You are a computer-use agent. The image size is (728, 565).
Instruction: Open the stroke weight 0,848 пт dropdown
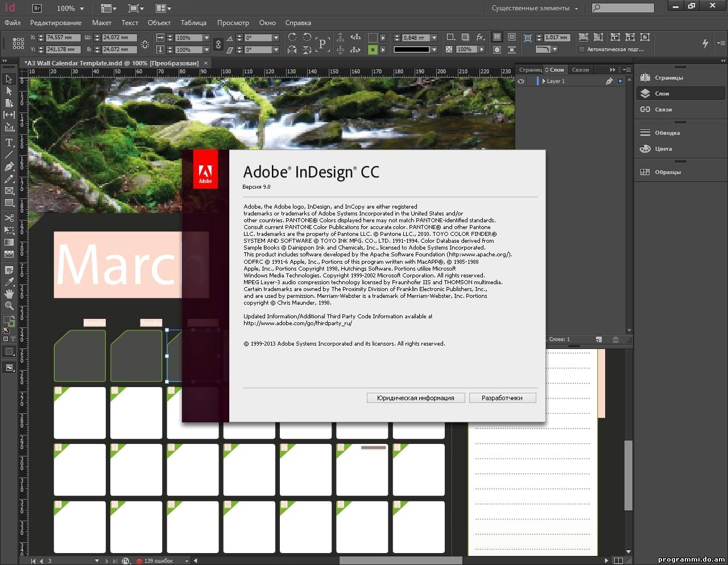pyautogui.click(x=434, y=38)
